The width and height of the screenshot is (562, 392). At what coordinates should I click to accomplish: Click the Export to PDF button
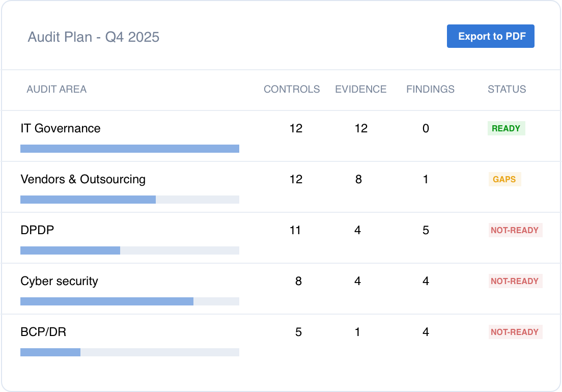coord(490,36)
